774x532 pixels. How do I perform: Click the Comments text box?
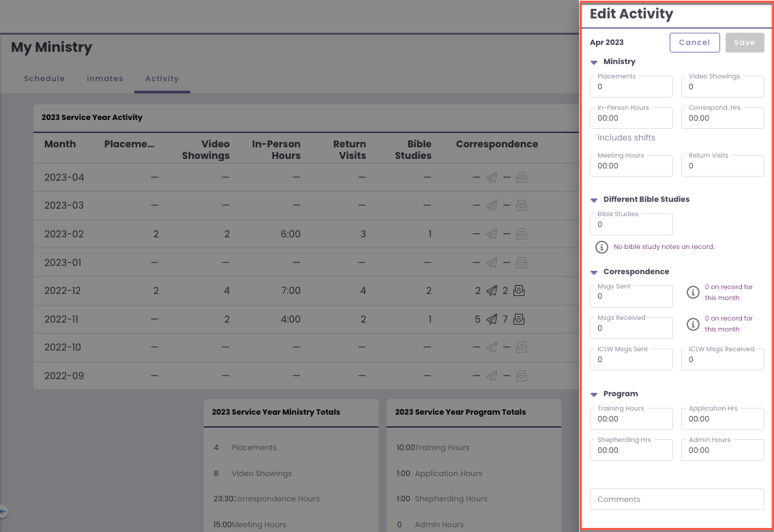[676, 499]
